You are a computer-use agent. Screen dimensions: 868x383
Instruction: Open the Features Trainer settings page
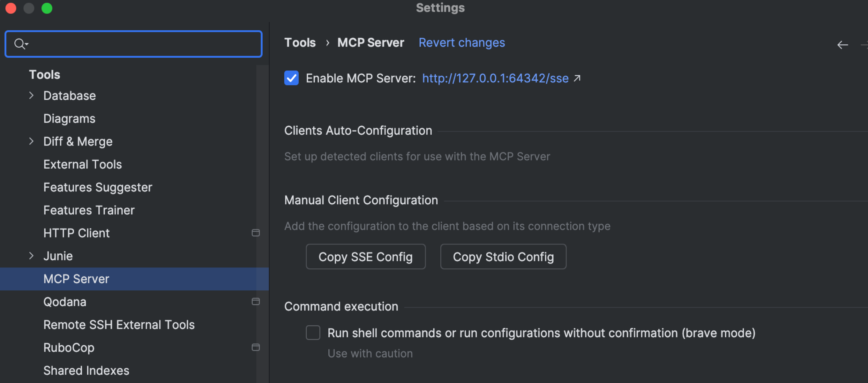click(x=89, y=210)
